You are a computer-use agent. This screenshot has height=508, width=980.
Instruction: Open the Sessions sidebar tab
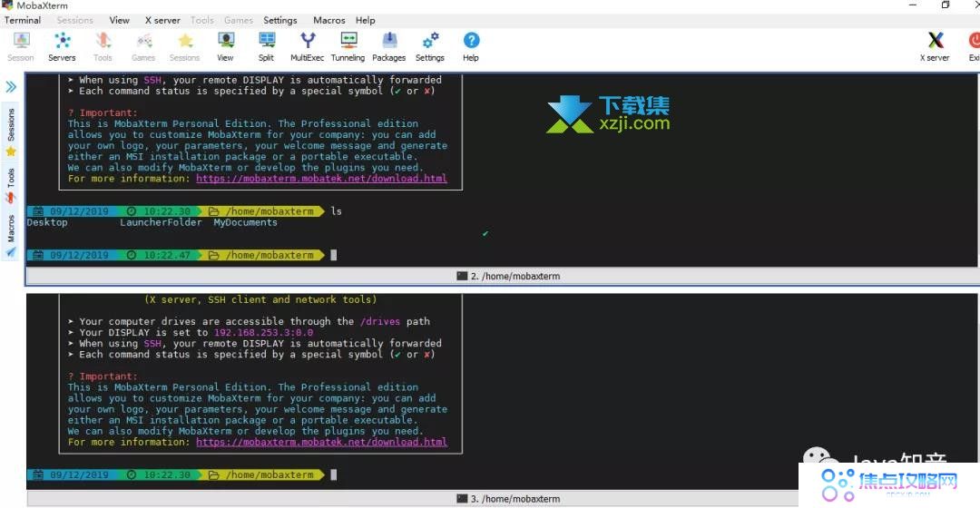coord(11,132)
